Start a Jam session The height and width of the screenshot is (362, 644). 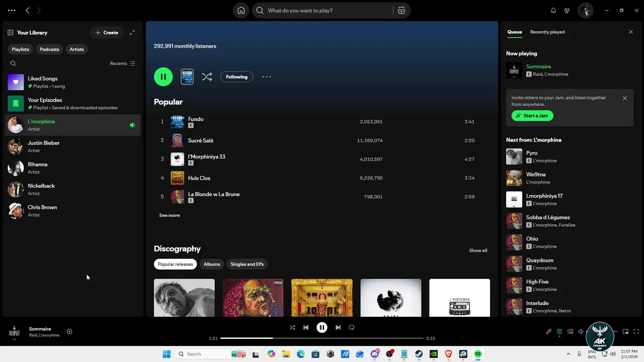532,116
